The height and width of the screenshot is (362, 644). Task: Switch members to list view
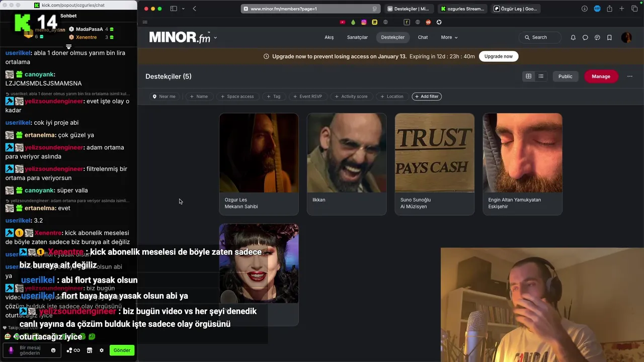tap(541, 76)
